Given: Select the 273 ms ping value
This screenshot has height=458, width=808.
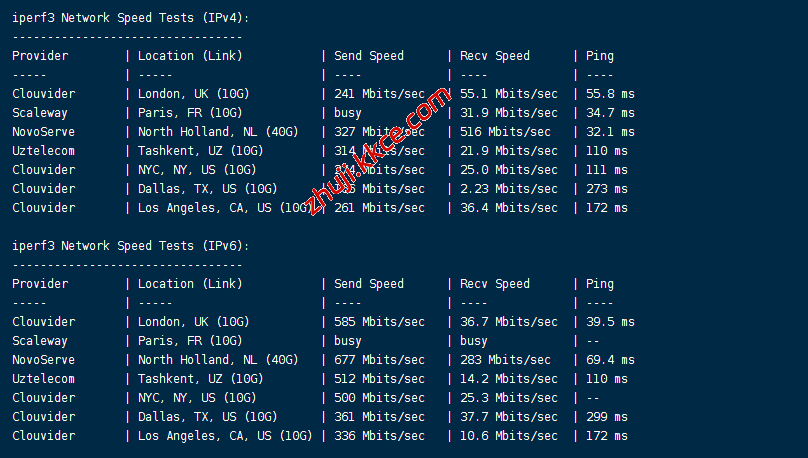Looking at the screenshot, I should pos(607,189).
